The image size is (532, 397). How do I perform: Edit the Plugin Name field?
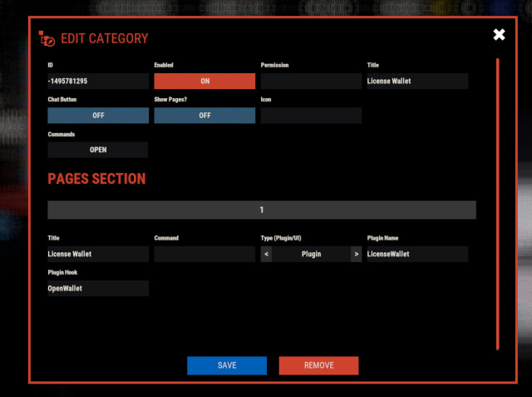click(x=417, y=254)
